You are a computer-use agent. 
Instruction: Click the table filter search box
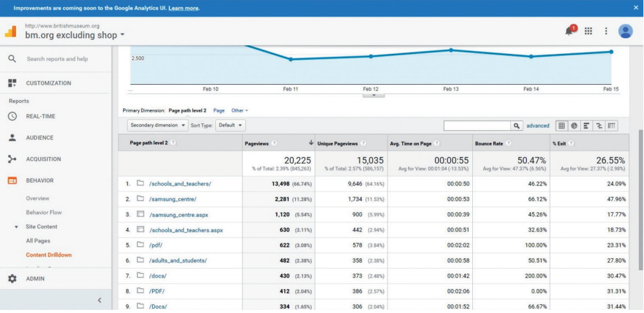coord(477,126)
